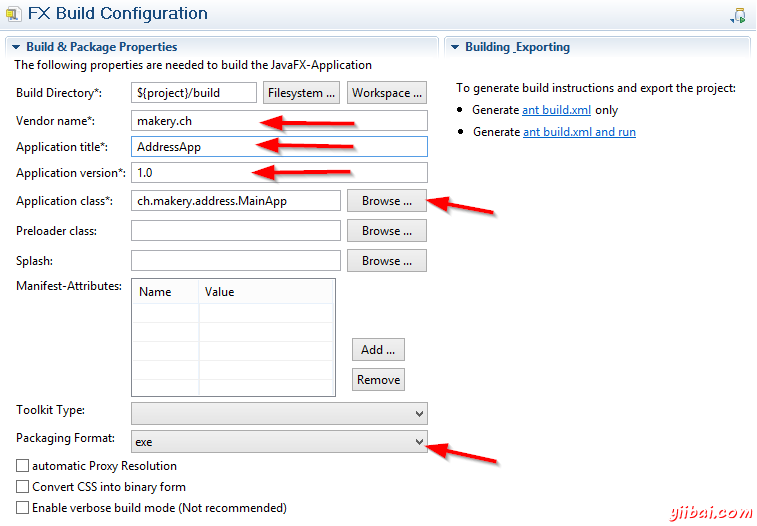Open the Toolkit Type dropdown
The image size is (757, 526).
pyautogui.click(x=279, y=413)
